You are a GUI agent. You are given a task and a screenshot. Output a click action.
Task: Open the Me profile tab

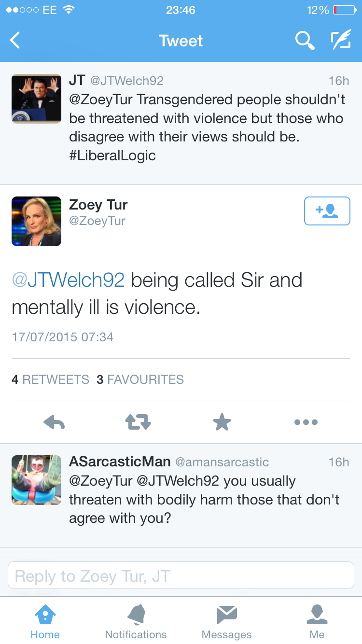[317, 622]
